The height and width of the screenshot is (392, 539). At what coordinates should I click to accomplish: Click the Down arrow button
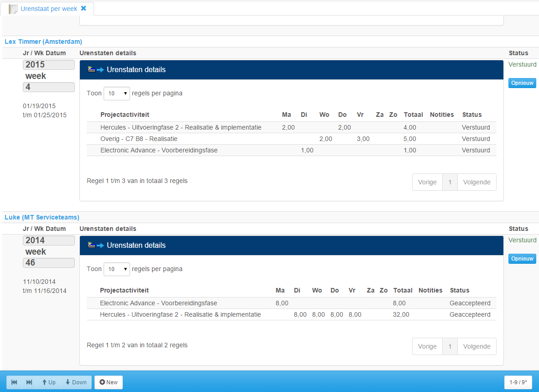click(x=76, y=382)
